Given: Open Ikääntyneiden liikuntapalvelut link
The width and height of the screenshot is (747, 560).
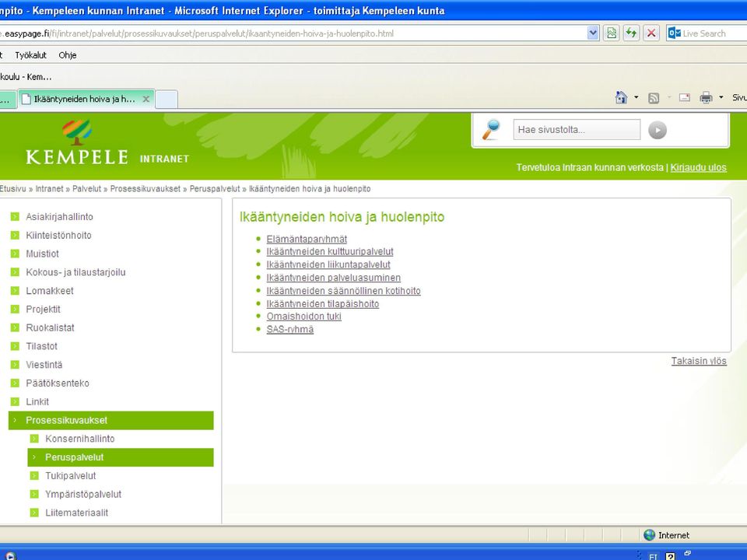Looking at the screenshot, I should (x=328, y=264).
